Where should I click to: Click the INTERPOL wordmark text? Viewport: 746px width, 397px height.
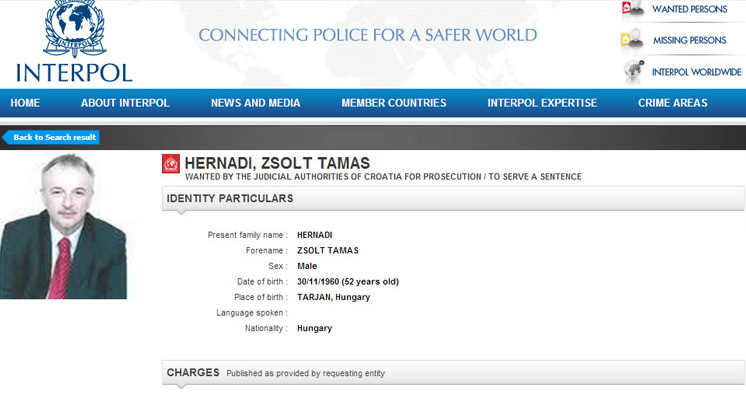pos(74,72)
